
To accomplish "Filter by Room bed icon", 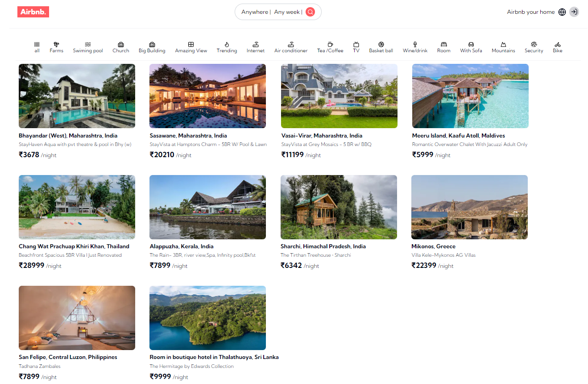I will point(443,45).
